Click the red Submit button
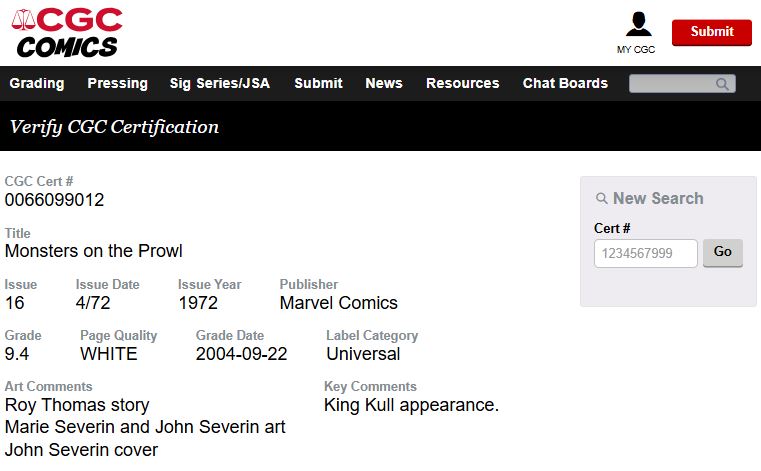 tap(711, 32)
